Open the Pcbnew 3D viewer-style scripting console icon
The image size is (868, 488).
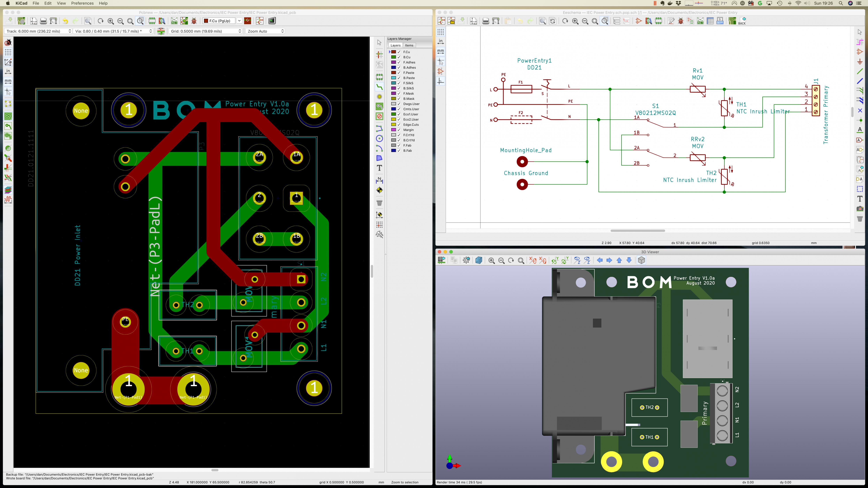pos(272,21)
